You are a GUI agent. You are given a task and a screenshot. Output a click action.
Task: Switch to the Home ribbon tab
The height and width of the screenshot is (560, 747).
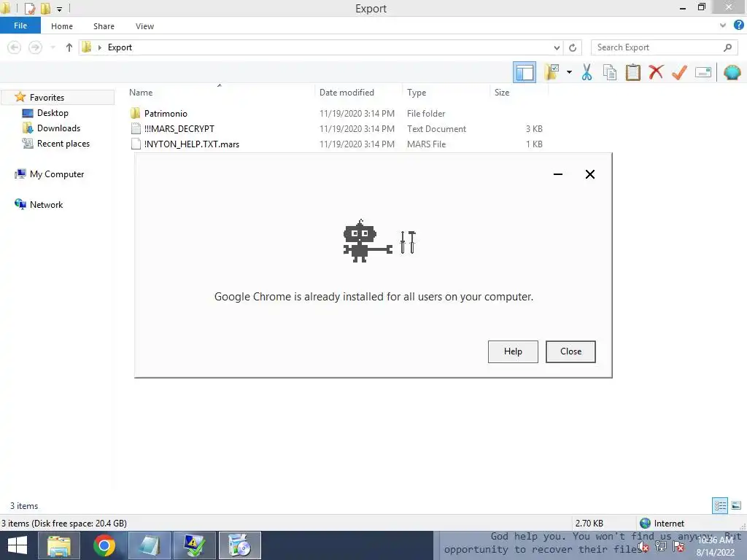click(62, 26)
